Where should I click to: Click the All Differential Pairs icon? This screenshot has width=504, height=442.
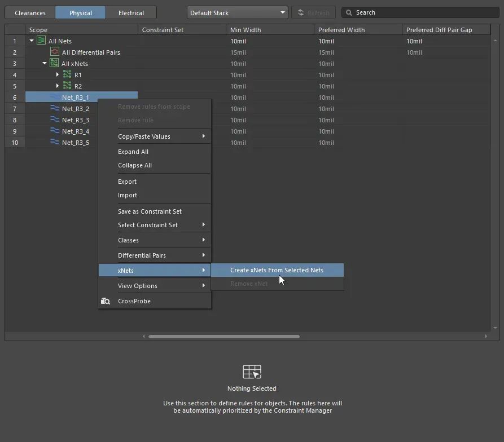click(55, 52)
